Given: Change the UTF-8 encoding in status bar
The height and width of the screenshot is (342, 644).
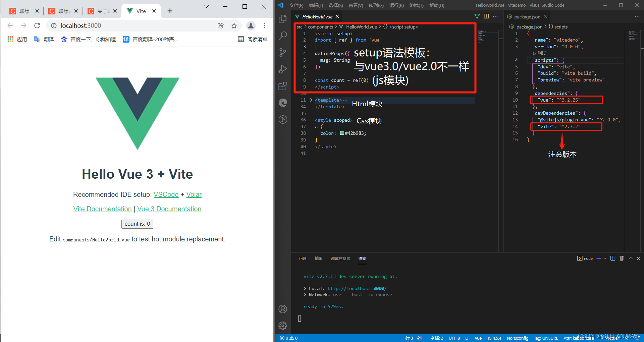Looking at the screenshot, I should pyautogui.click(x=454, y=338).
